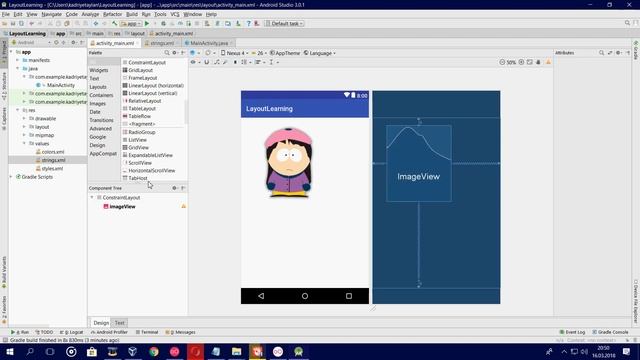Click the Infer Constraints wand icon
640x360 pixels.
tap(225, 62)
